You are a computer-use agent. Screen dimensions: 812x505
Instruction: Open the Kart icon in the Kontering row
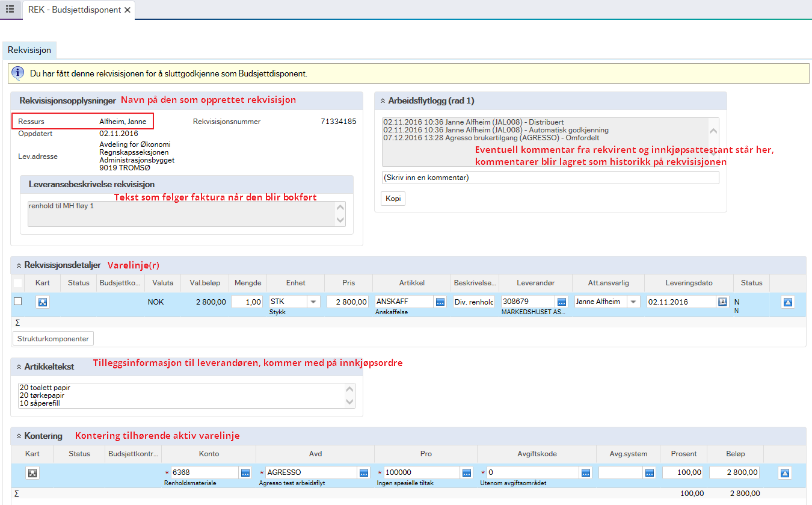pos(32,473)
